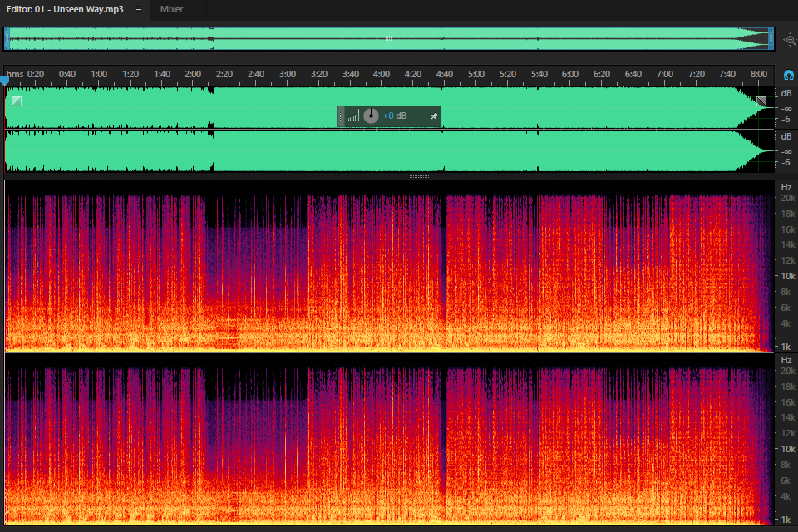Screen dimensions: 798x532
Task: Click the center grip of the overview navigator
Action: (x=388, y=38)
